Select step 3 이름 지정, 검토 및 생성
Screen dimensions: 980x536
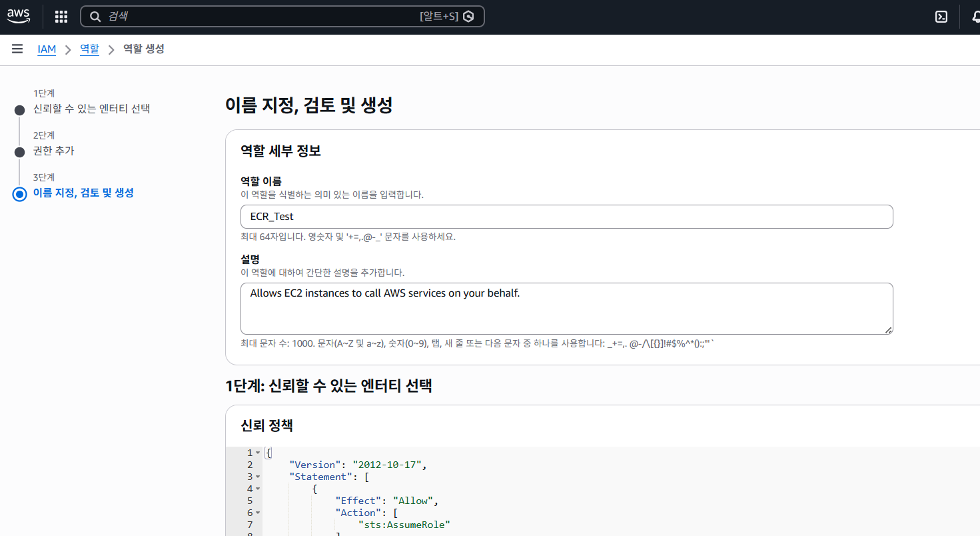(83, 193)
